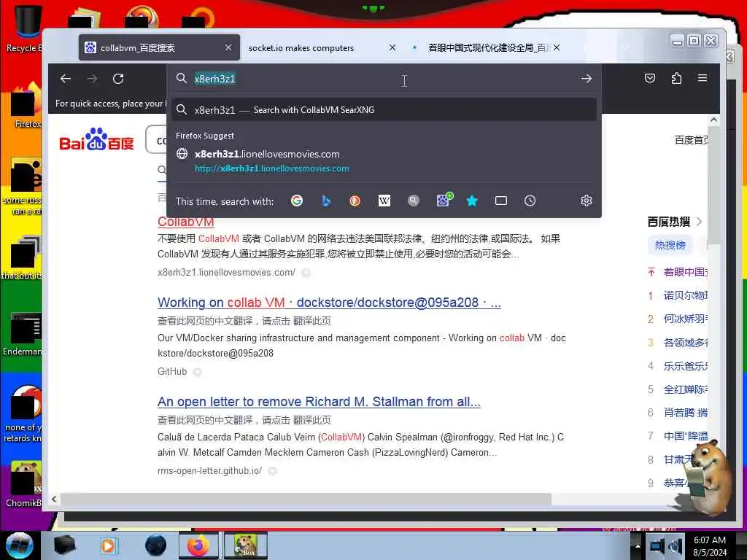Search history using the clock icon
This screenshot has width=747, height=560.
click(530, 201)
